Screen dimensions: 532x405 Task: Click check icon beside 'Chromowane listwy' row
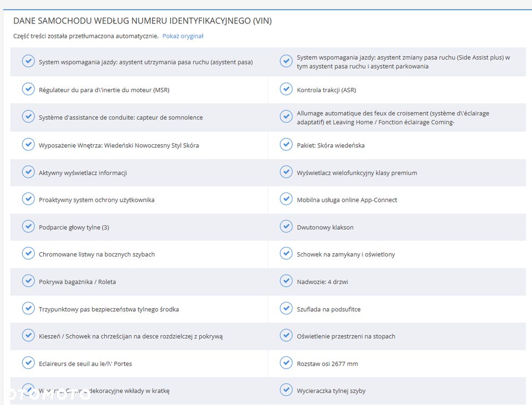(29, 254)
